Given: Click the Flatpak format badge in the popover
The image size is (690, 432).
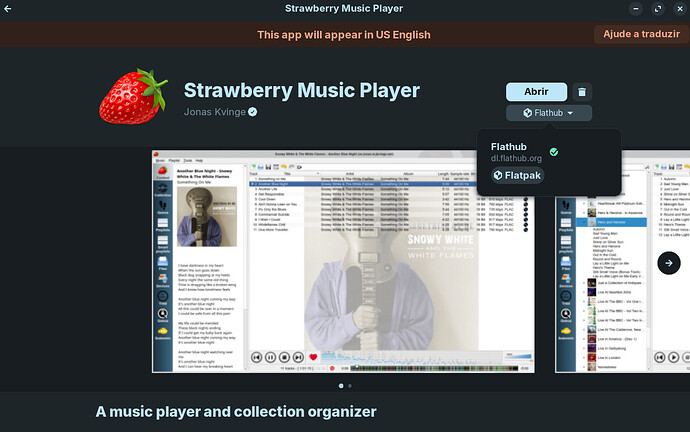Looking at the screenshot, I should click(x=517, y=175).
